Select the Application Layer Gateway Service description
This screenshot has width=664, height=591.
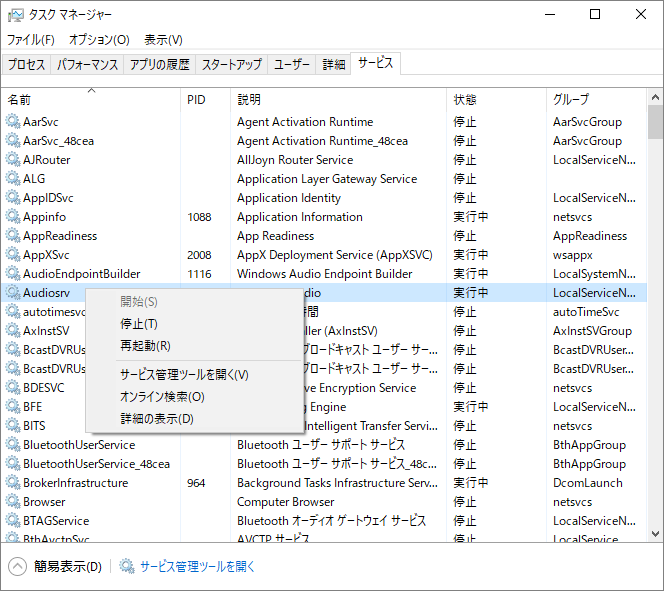click(327, 179)
